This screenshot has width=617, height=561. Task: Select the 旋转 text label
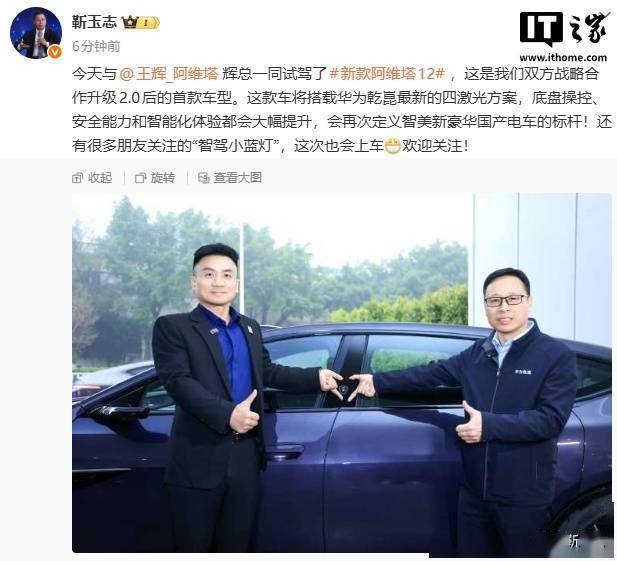(163, 178)
